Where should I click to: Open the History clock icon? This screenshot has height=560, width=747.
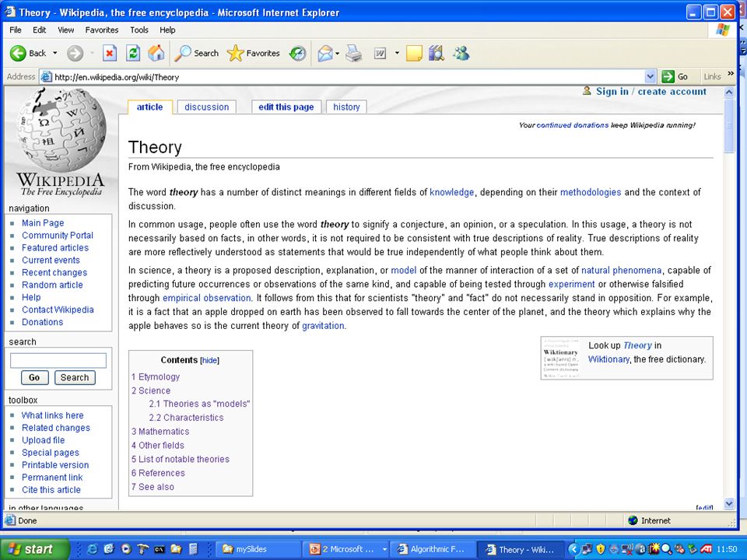(298, 54)
